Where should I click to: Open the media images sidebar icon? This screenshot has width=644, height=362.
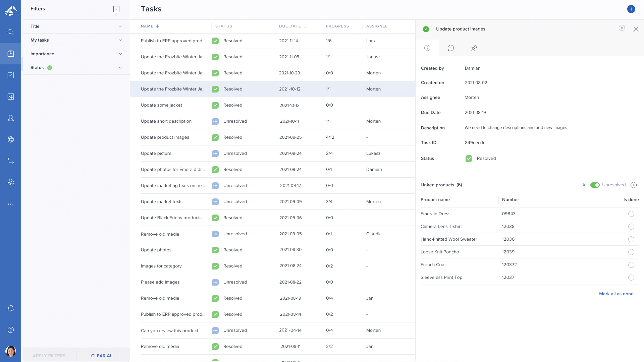[11, 97]
